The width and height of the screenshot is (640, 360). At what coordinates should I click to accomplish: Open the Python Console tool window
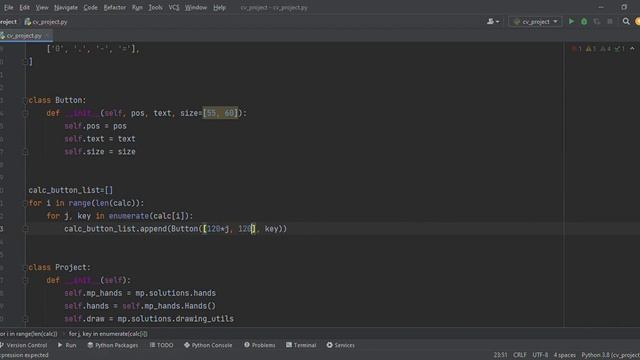[x=208, y=345]
